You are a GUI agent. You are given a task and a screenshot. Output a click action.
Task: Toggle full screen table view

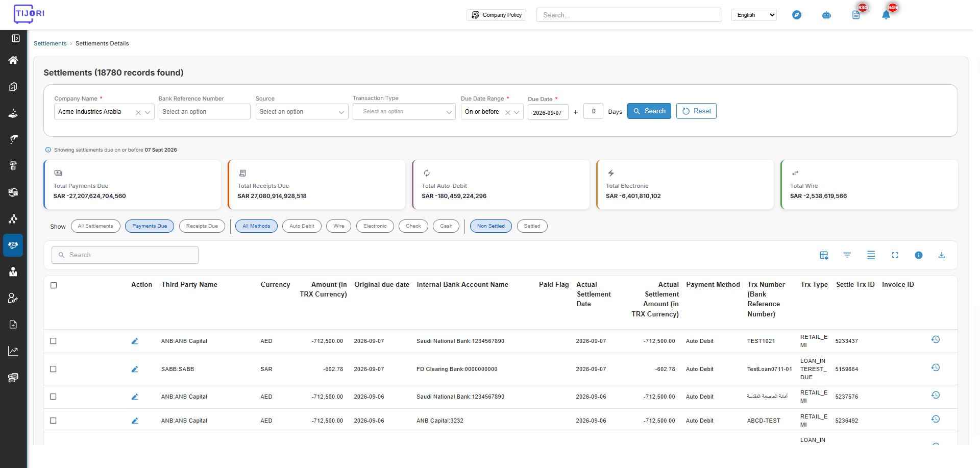click(895, 255)
